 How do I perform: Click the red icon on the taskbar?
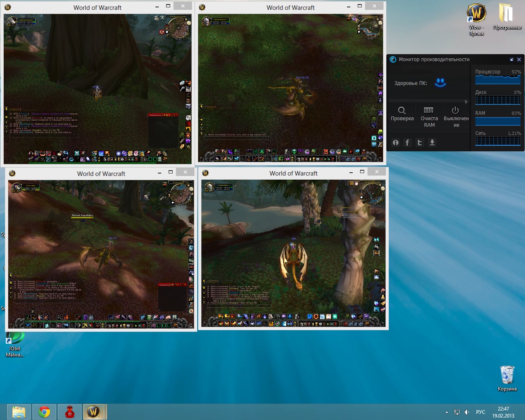[69, 412]
